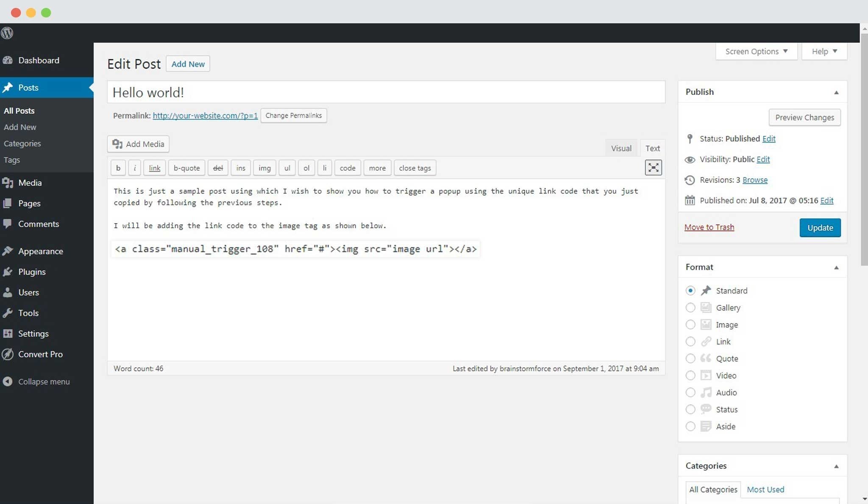Image resolution: width=868 pixels, height=504 pixels.
Task: Select the Audio post format radio
Action: click(690, 392)
